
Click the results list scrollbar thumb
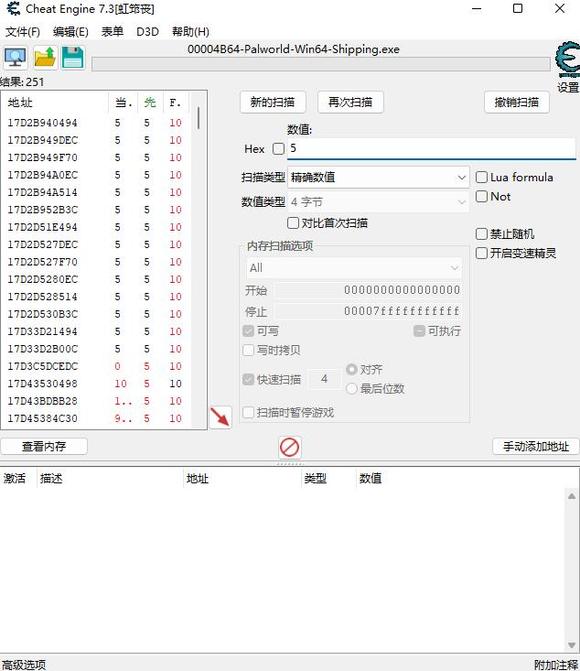click(198, 118)
